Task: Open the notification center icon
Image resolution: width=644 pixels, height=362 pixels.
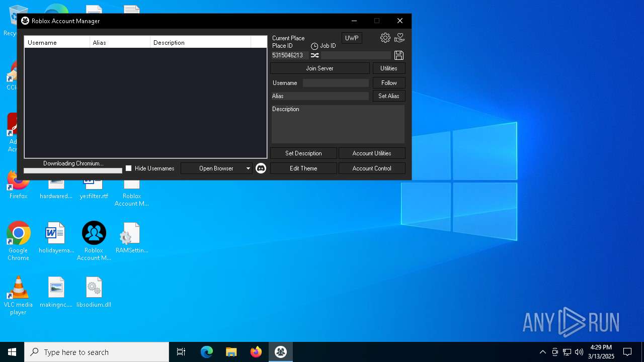Action: pyautogui.click(x=627, y=352)
